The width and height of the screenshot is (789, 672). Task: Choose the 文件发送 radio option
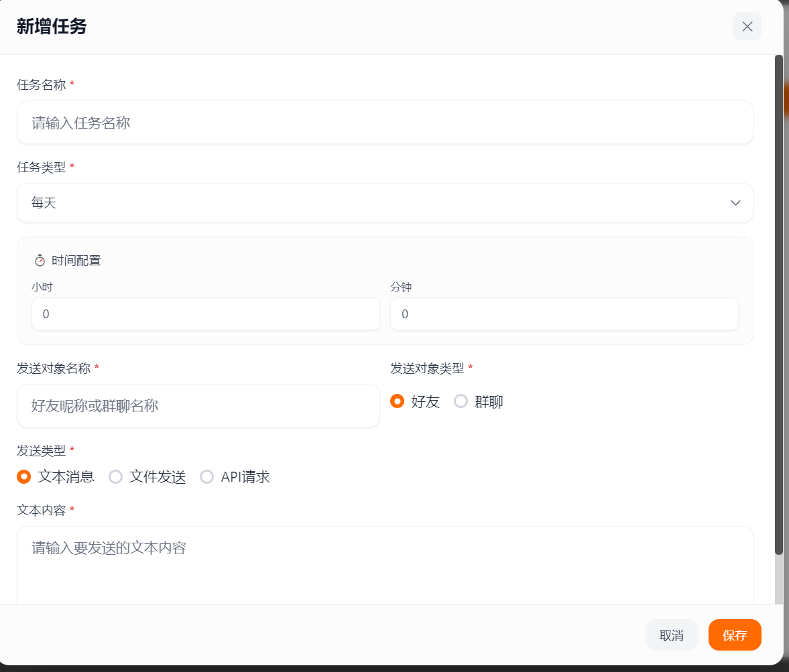tap(116, 476)
